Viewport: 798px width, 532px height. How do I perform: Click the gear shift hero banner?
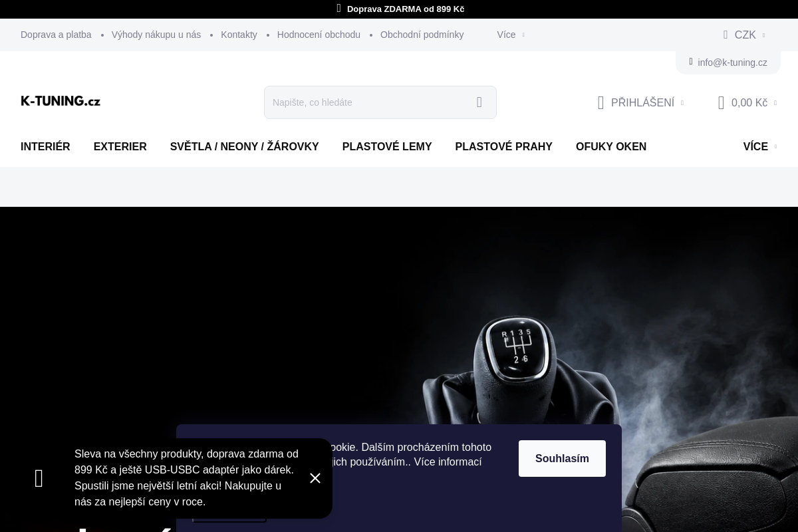(x=399, y=369)
